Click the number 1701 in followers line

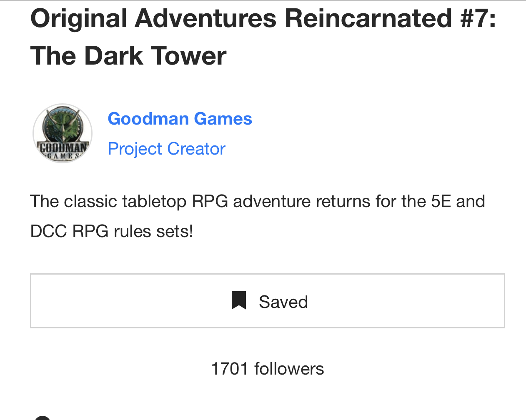click(x=230, y=369)
